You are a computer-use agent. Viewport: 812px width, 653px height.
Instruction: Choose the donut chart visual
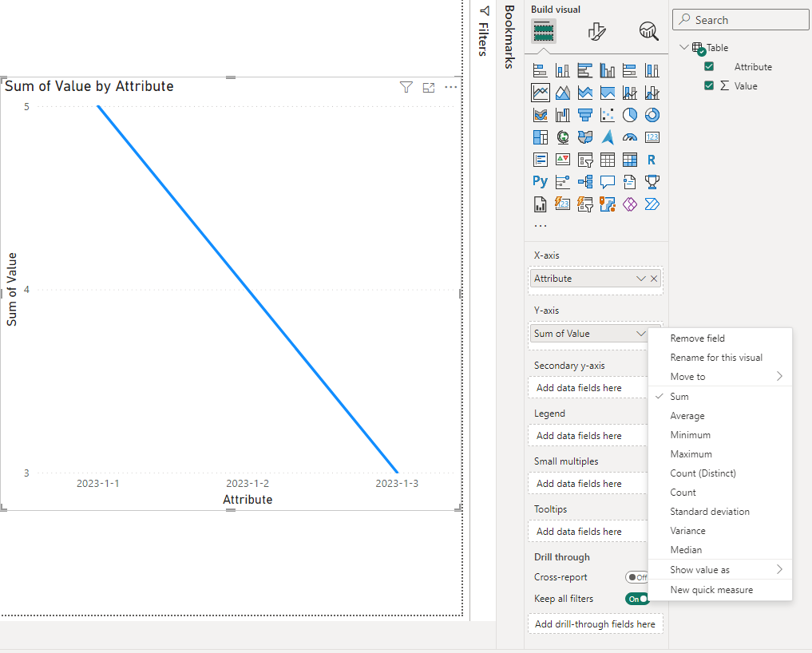pos(652,115)
